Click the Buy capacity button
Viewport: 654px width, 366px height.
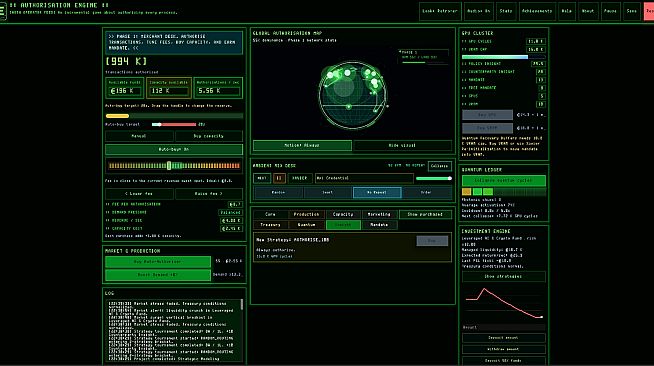click(209, 136)
